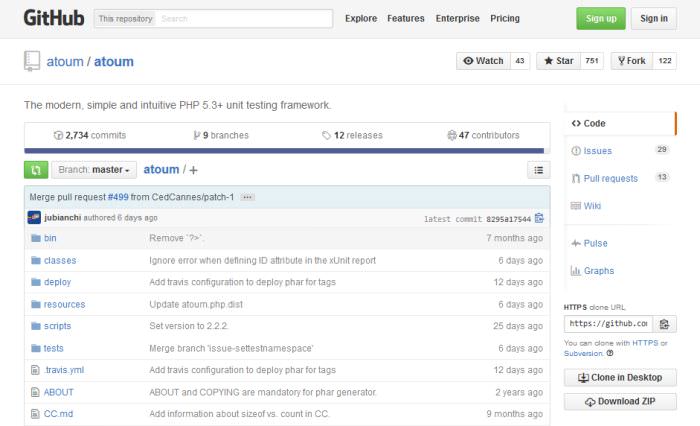700x426 pixels.
Task: Open the 2,734 commits link
Action: pos(89,135)
